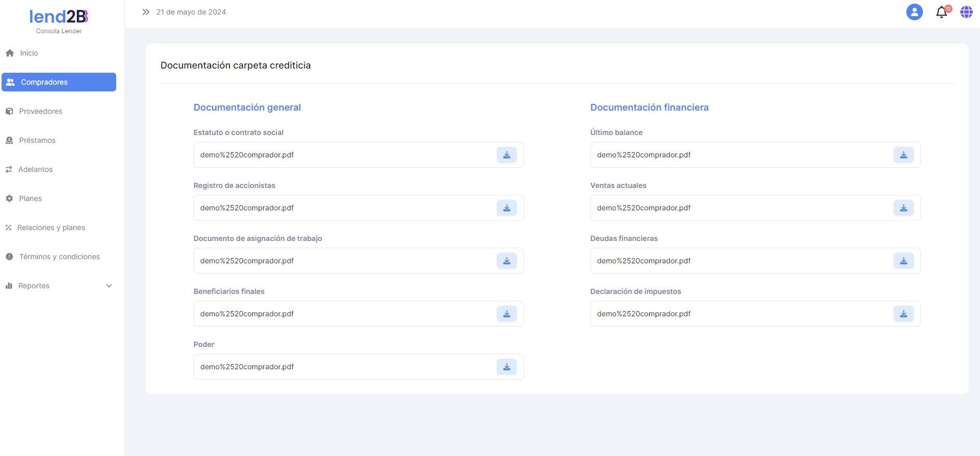Image resolution: width=980 pixels, height=456 pixels.
Task: Download the Estatuto o contrato social file
Action: point(506,155)
